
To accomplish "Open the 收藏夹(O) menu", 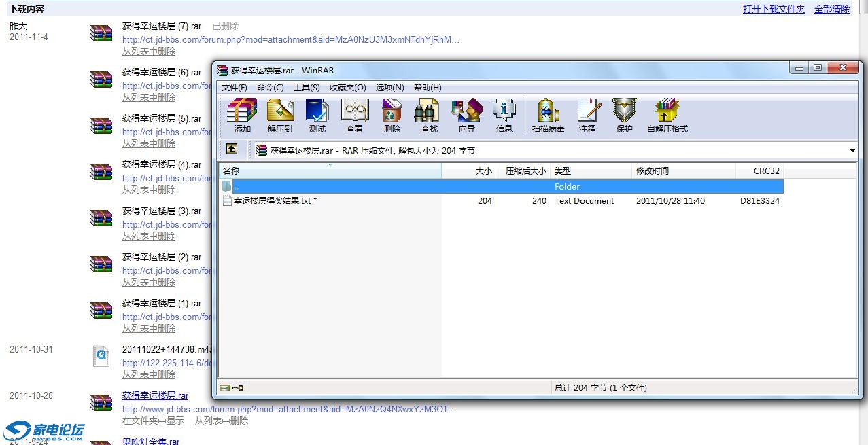I will [348, 88].
